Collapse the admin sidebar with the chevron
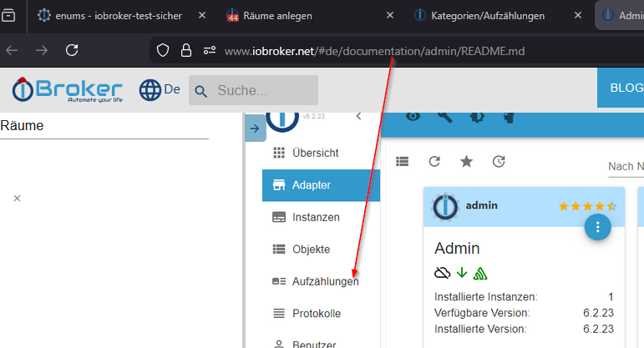 point(358,117)
